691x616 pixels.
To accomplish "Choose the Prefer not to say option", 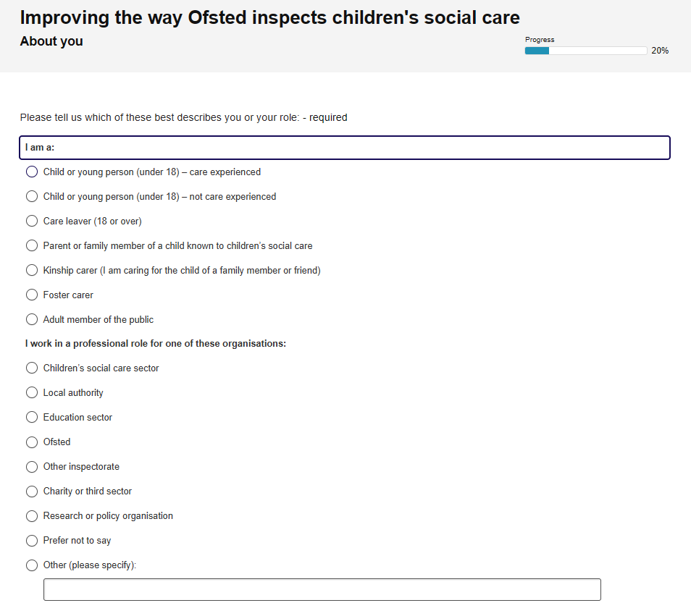I will [32, 541].
